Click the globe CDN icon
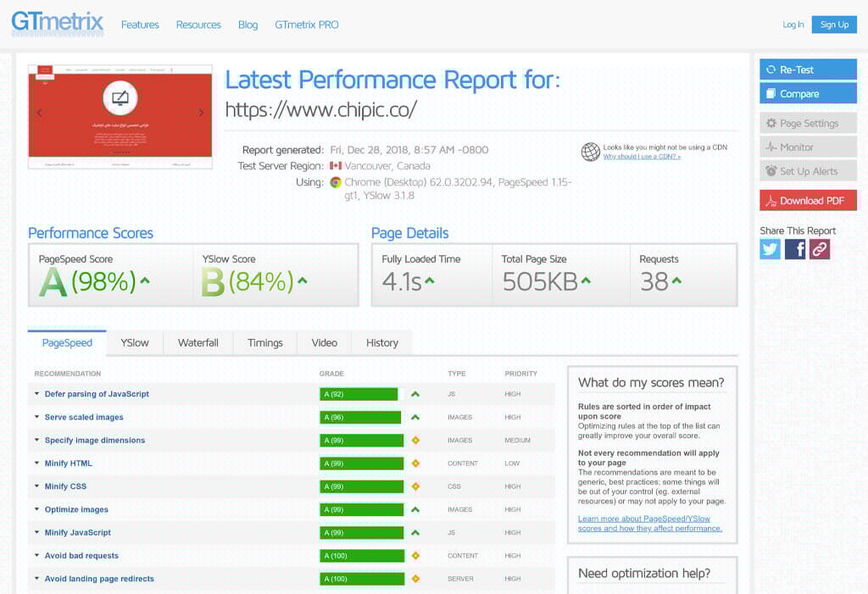Screen dimensions: 868x594 point(590,151)
